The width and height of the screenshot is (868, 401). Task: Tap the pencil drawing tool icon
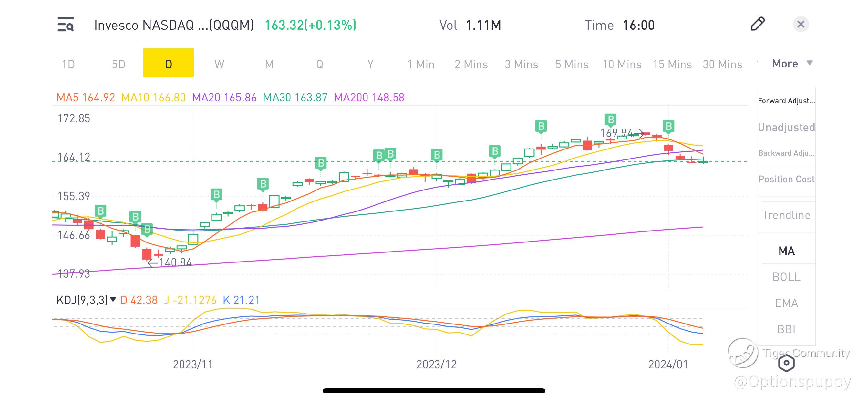click(x=758, y=24)
